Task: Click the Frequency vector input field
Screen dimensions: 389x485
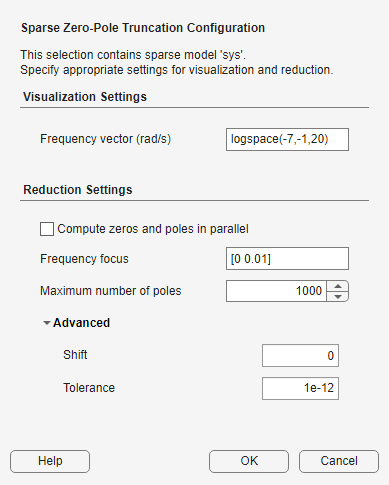Action: point(287,139)
